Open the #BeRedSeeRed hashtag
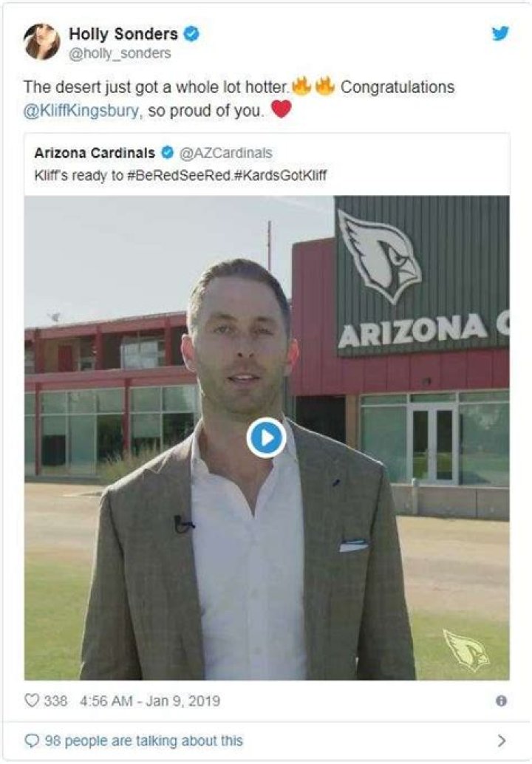532x764 pixels. (178, 175)
